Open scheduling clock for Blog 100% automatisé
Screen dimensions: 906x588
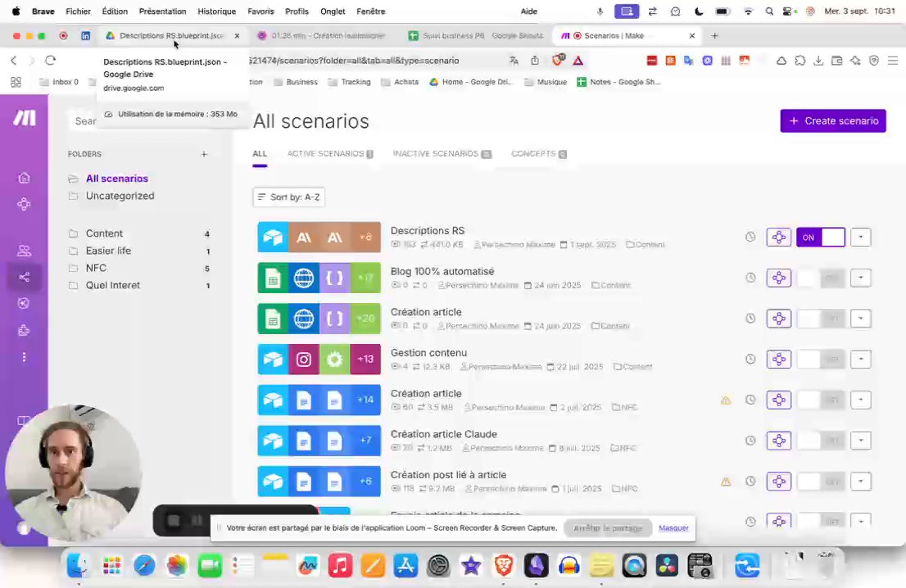(750, 278)
